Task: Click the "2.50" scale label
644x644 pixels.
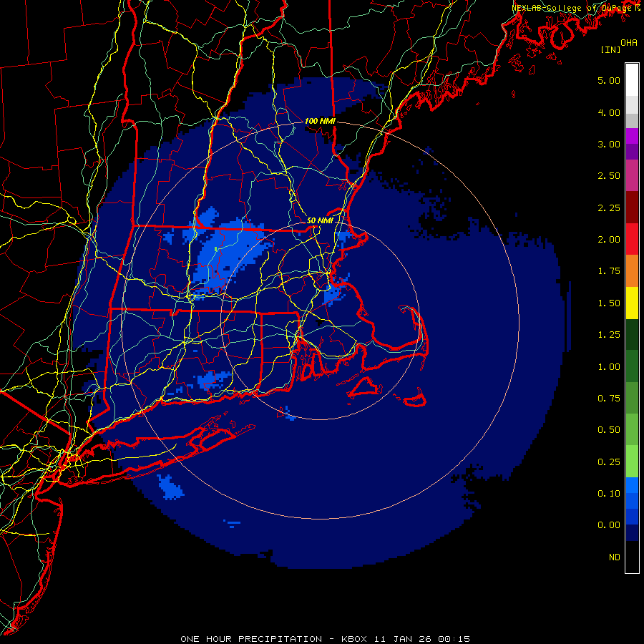Action: pyautogui.click(x=609, y=176)
